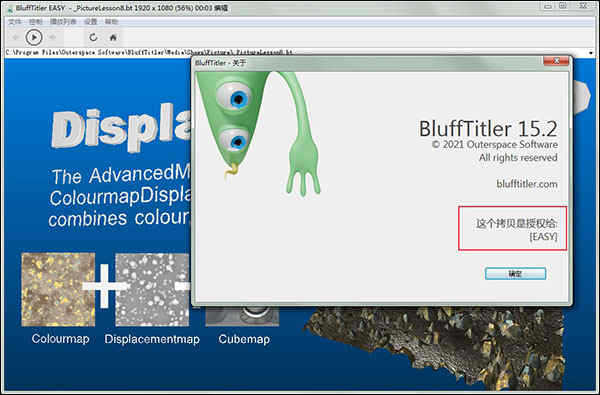Click the Displacementmap caption

(x=152, y=339)
